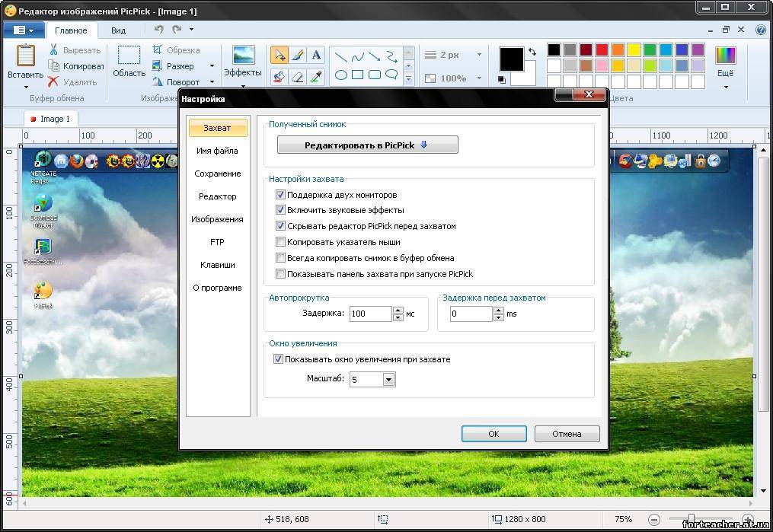
Task: Select the arrow line shape
Action: pyautogui.click(x=374, y=56)
